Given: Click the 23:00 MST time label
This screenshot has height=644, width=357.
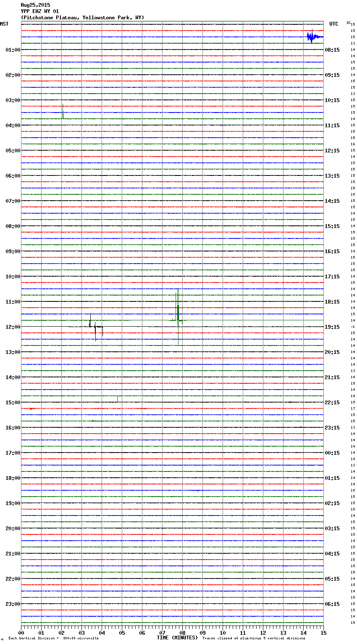Looking at the screenshot, I should tap(13, 604).
